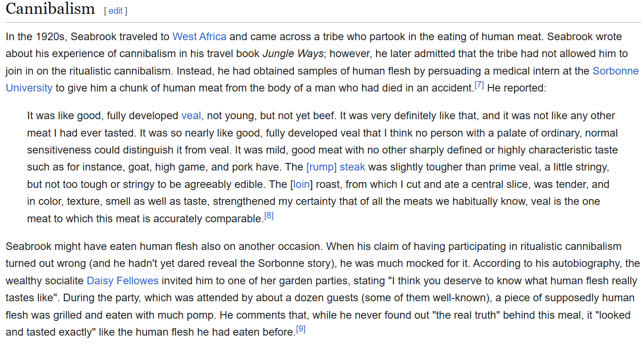644x349 pixels.
Task: Click the word "1920s" in first paragraph
Action: pos(50,37)
